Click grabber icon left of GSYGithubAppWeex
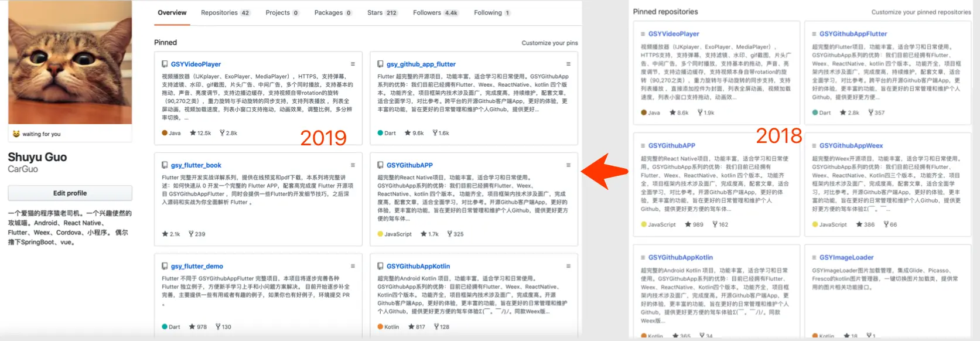Viewport: 980px width, 341px height. pos(814,146)
